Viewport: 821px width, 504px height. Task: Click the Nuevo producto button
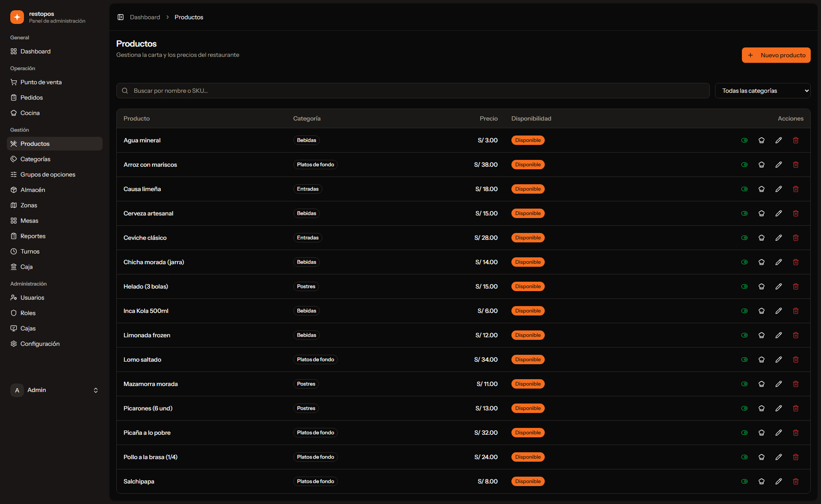776,55
